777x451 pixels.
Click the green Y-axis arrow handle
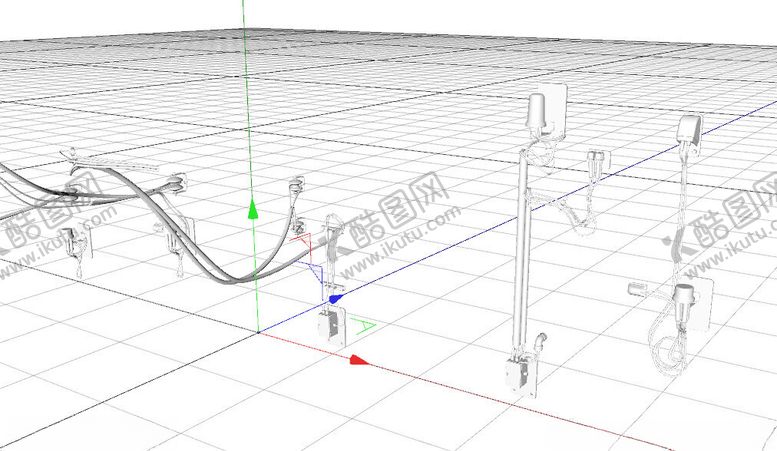[253, 209]
